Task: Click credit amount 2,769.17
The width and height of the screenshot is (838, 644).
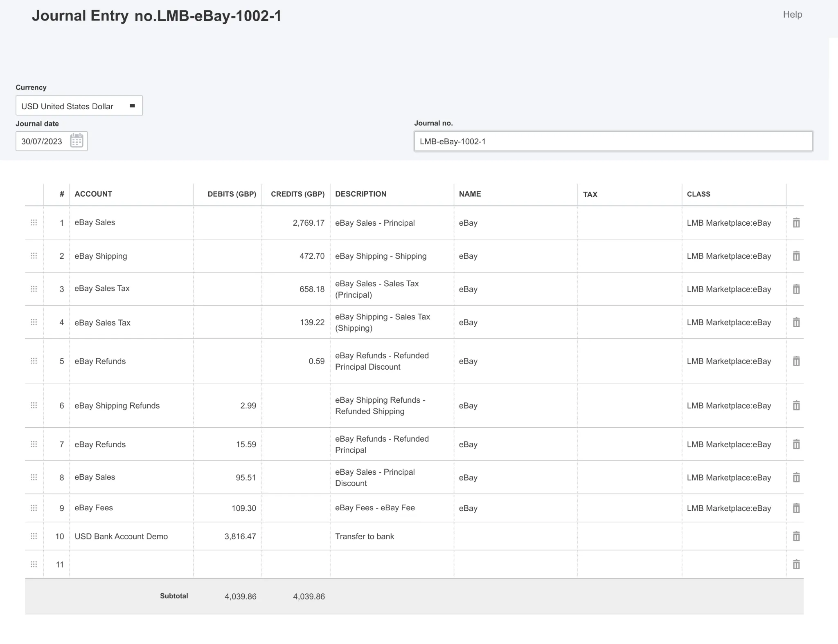Action: 309,223
